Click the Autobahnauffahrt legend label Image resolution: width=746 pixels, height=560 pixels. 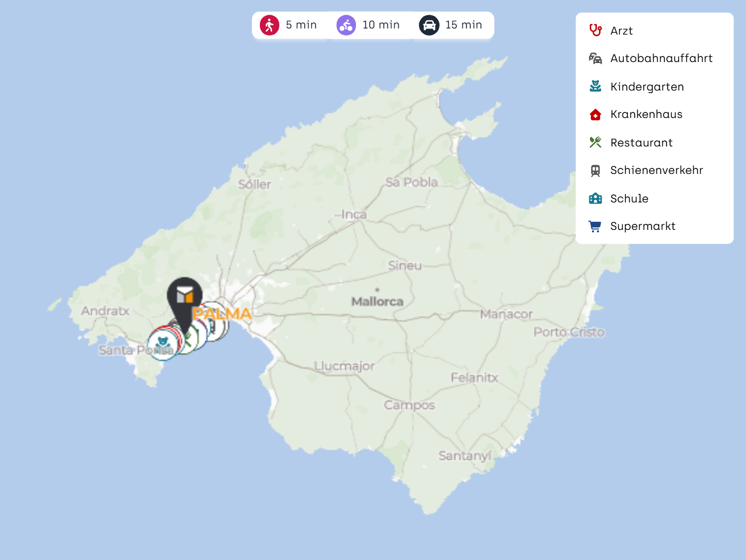pyautogui.click(x=661, y=58)
